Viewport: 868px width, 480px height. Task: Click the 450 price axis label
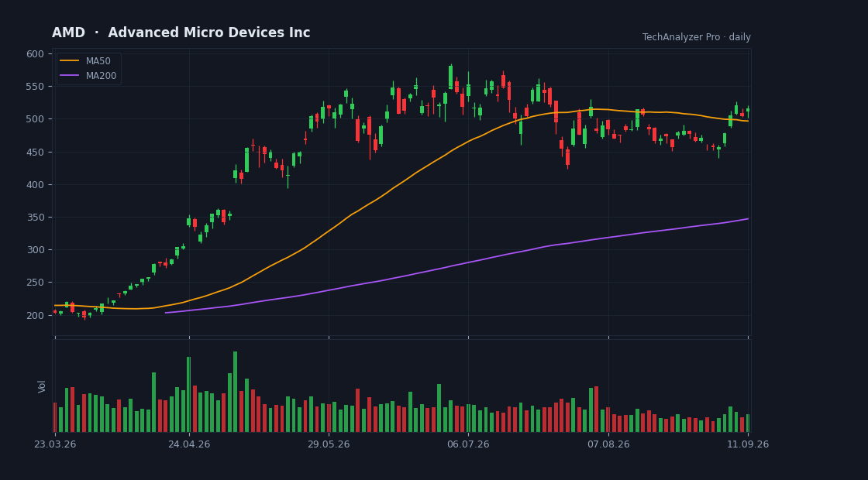click(35, 152)
